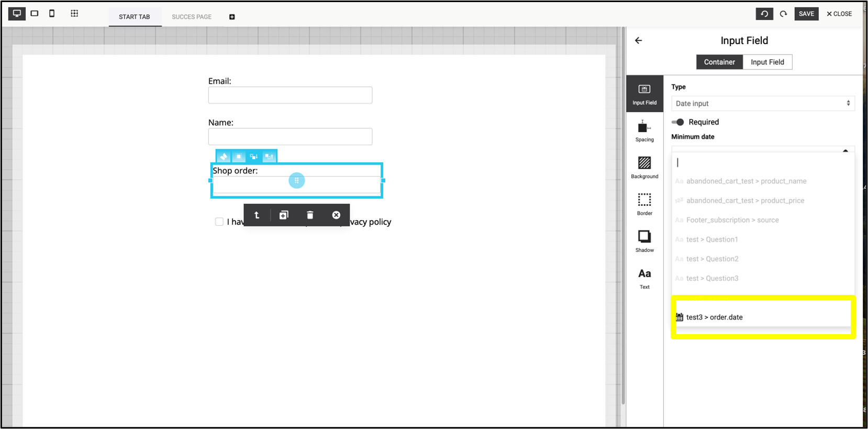
Task: Click the SAVE button
Action: [806, 14]
